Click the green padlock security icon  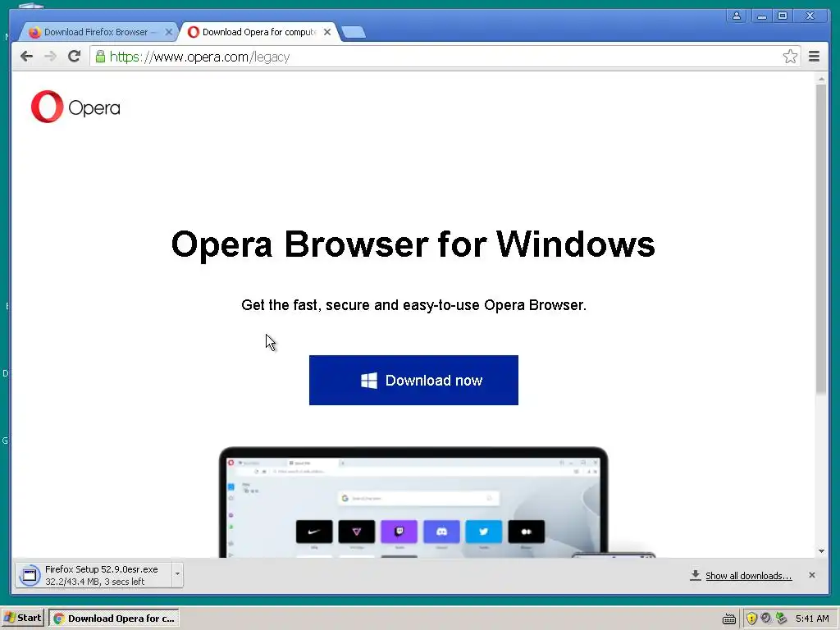point(100,57)
